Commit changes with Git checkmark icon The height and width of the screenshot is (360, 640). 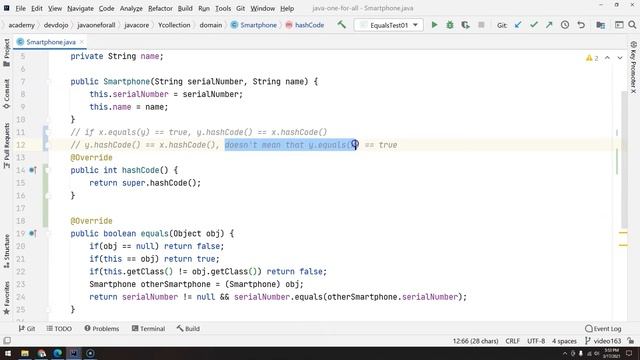click(533, 25)
